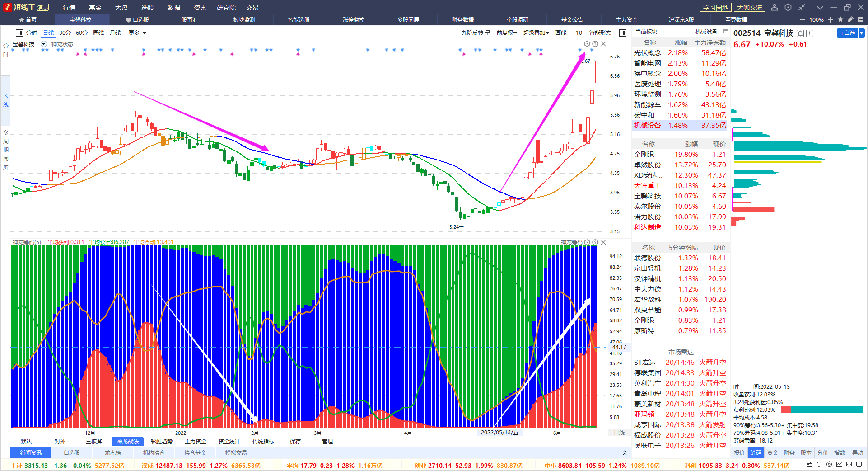The image size is (868, 471).
Task: Toggle the right side panel icon
Action: [623, 33]
